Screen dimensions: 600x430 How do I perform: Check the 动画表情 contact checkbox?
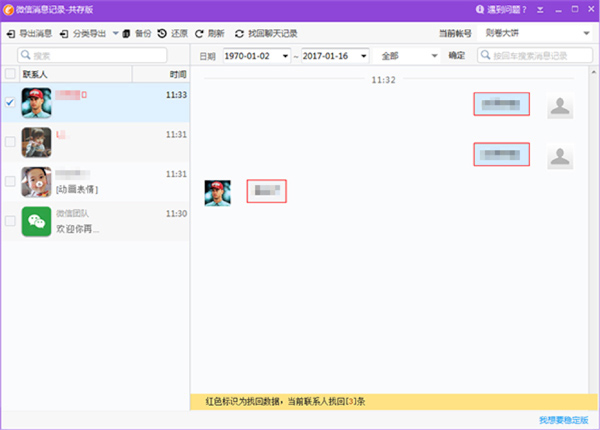click(10, 181)
